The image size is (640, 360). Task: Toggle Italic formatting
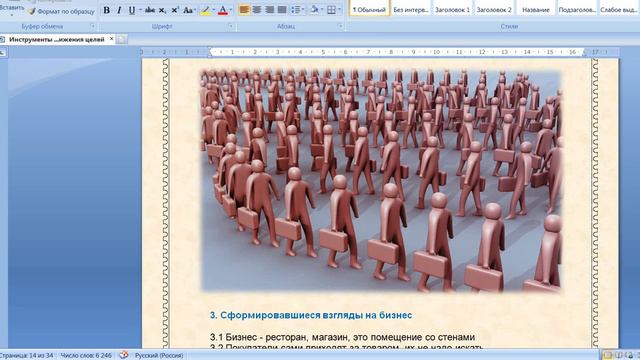tap(119, 10)
